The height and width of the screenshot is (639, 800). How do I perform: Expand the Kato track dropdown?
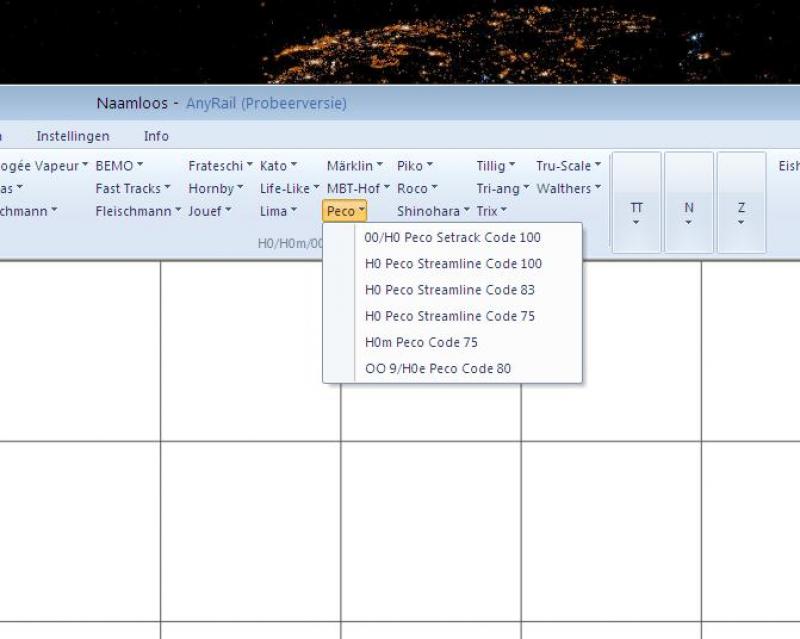coord(278,166)
